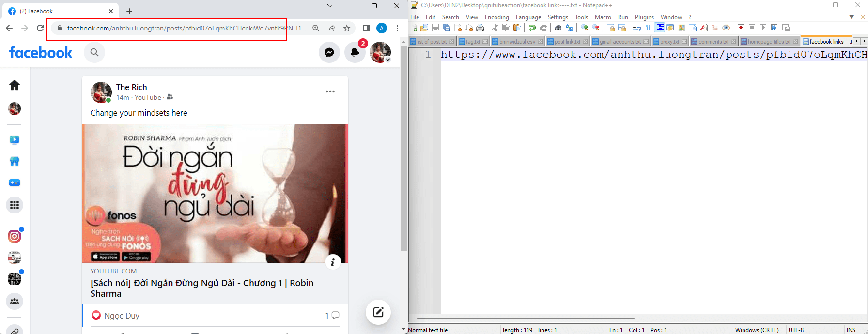Open Facebook notifications bell

(355, 52)
